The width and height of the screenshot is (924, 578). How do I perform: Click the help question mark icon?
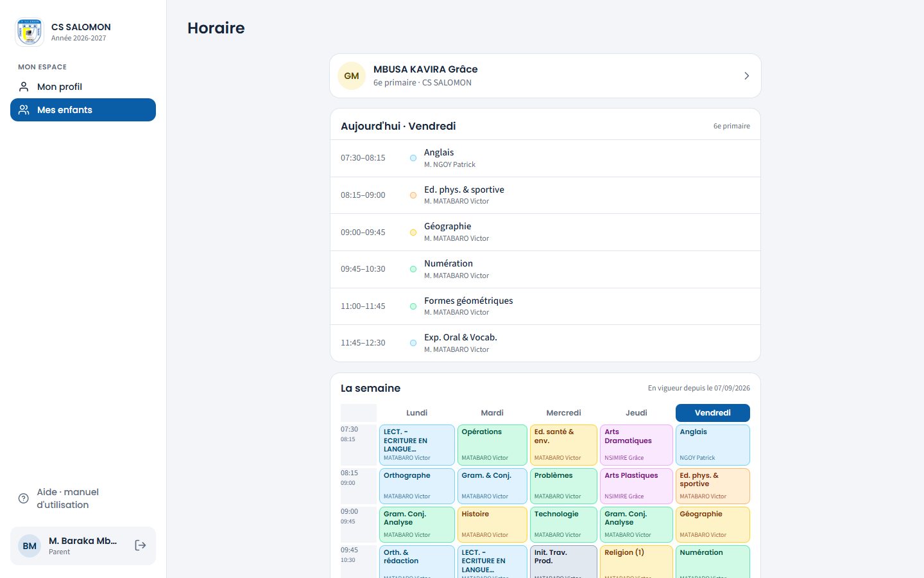[x=24, y=498]
